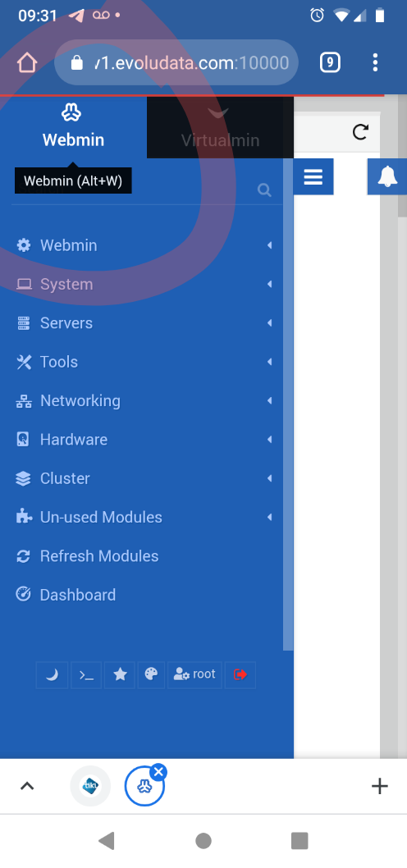This screenshot has height=868, width=407.
Task: Expand arrow beside Webmin category
Action: [x=270, y=245]
